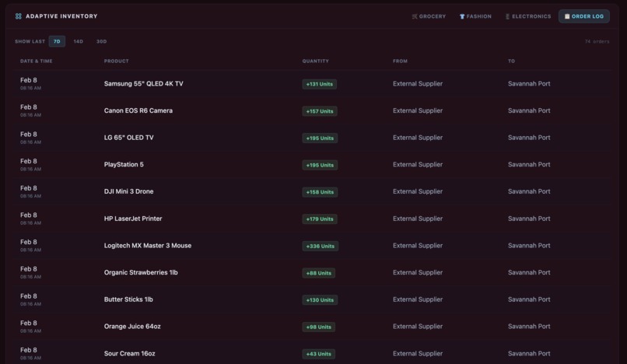This screenshot has height=364, width=627.
Task: Click the +130 Units badge
Action: coord(320,300)
